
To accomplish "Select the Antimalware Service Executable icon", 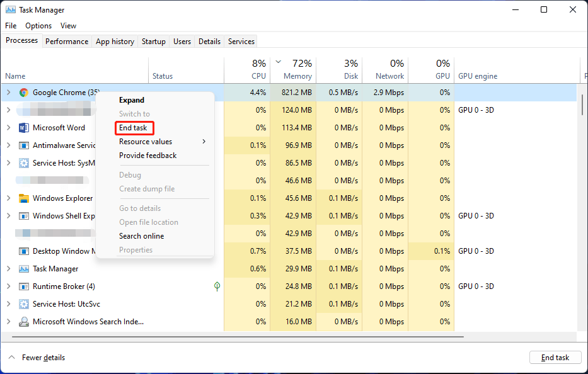I will (x=23, y=145).
